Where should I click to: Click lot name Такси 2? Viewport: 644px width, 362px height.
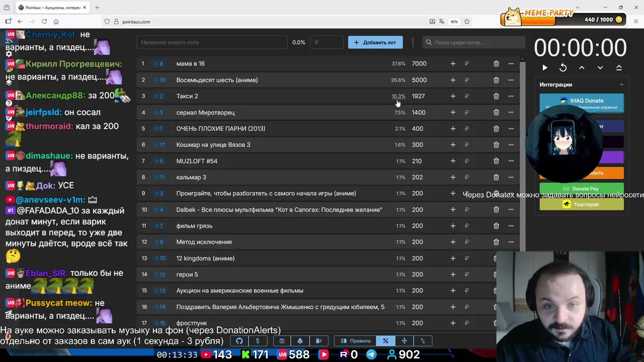[x=187, y=96]
